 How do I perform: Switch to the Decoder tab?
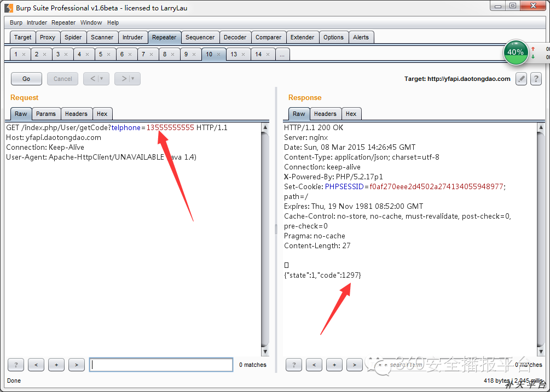235,37
